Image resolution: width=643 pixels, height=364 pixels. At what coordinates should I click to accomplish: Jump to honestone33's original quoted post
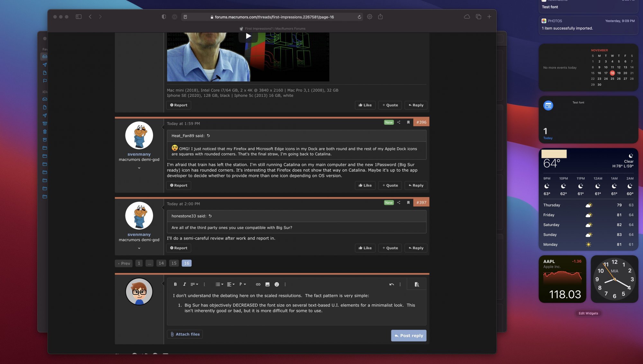(210, 216)
